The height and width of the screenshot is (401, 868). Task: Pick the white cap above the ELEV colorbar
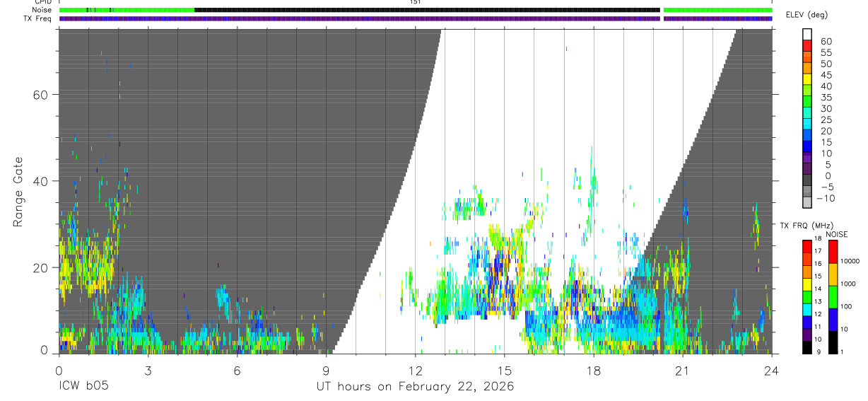pos(807,35)
